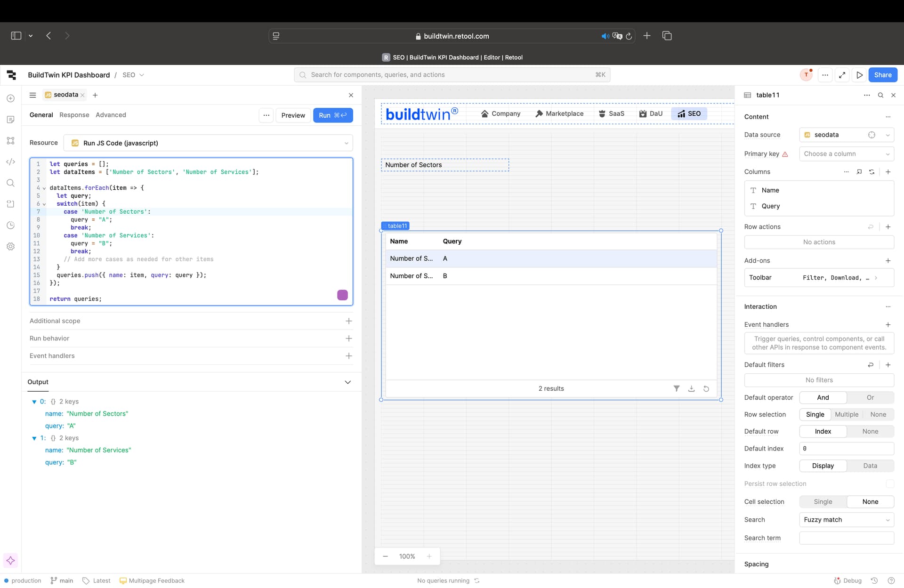Open the Resource dropdown
The image size is (904, 588).
tap(208, 143)
